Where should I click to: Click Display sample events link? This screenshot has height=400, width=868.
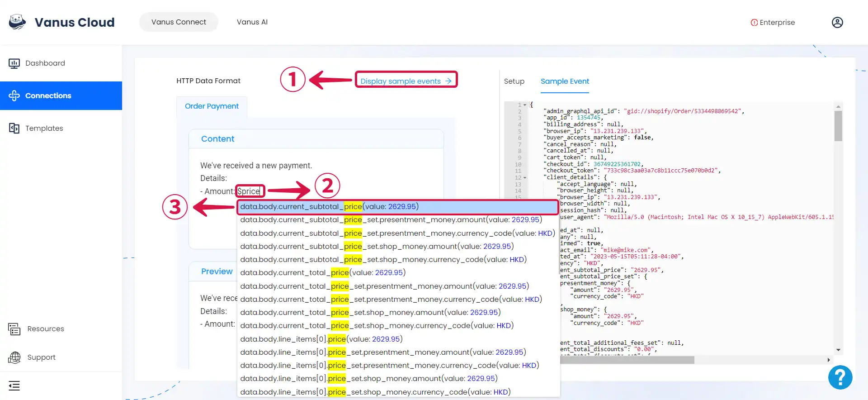tap(406, 81)
